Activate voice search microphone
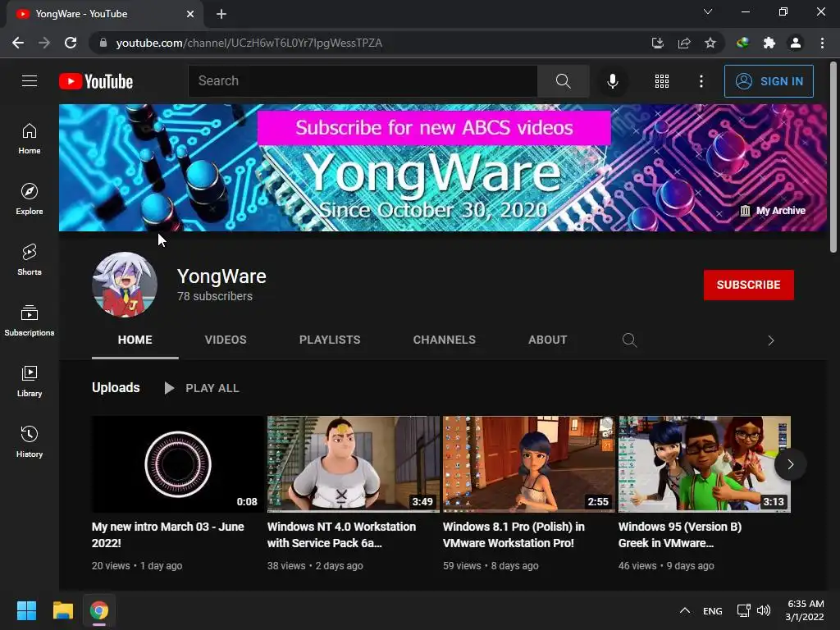This screenshot has height=630, width=840. (x=612, y=81)
